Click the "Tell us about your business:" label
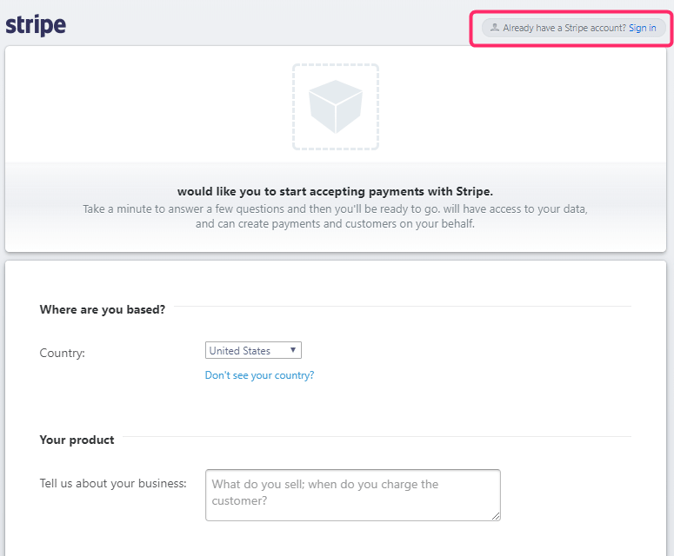Image resolution: width=674 pixels, height=556 pixels. point(113,484)
